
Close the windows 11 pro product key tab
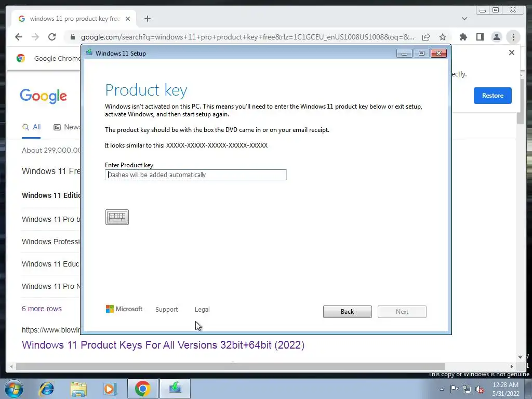tap(128, 19)
